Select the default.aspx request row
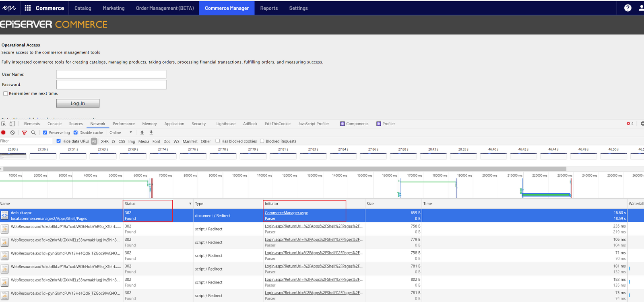 [x=322, y=215]
